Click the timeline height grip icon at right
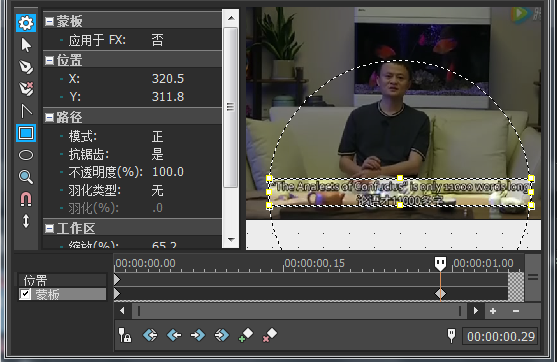 (x=532, y=277)
